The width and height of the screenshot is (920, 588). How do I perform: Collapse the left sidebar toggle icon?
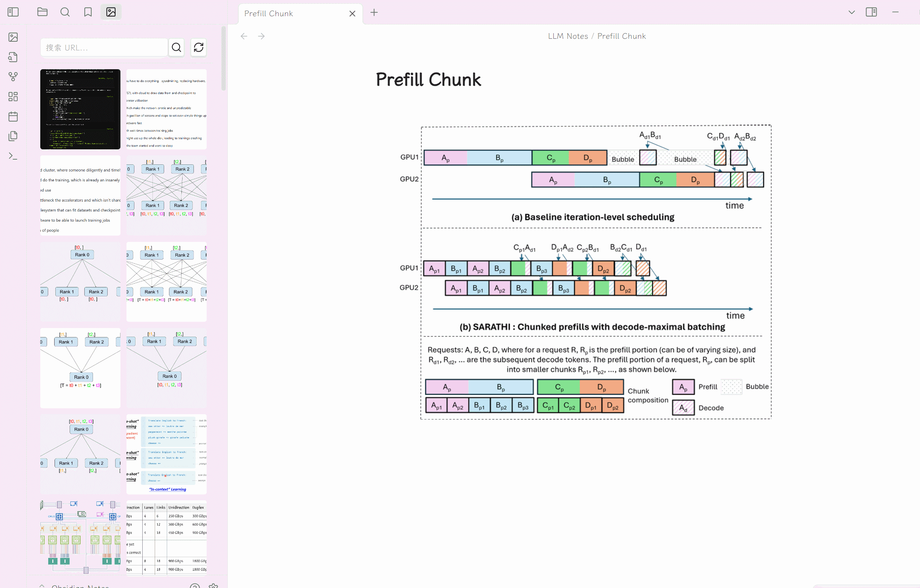coord(13,12)
